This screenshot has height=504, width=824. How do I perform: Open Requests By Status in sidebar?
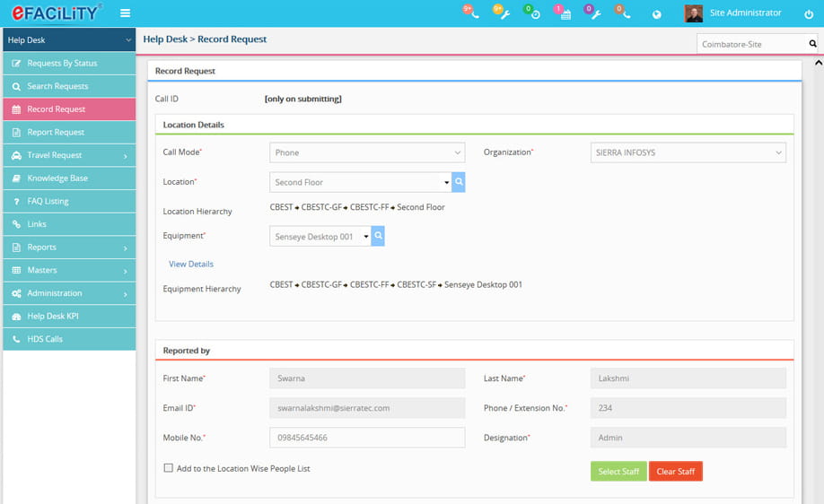[x=62, y=64]
